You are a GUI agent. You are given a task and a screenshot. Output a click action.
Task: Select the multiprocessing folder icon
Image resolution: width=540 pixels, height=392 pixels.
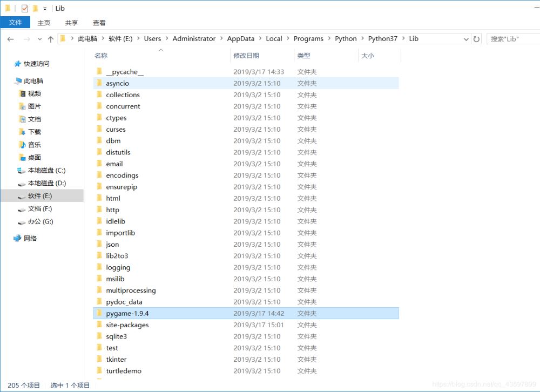click(99, 290)
